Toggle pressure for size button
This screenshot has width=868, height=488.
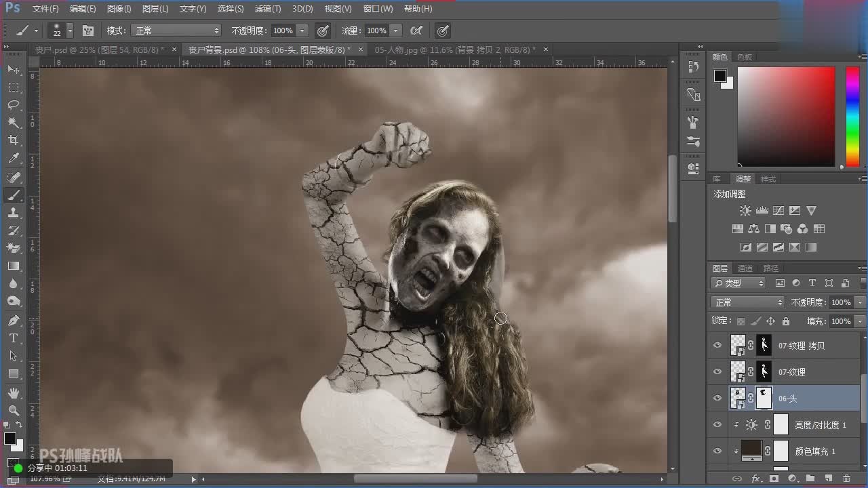[443, 30]
